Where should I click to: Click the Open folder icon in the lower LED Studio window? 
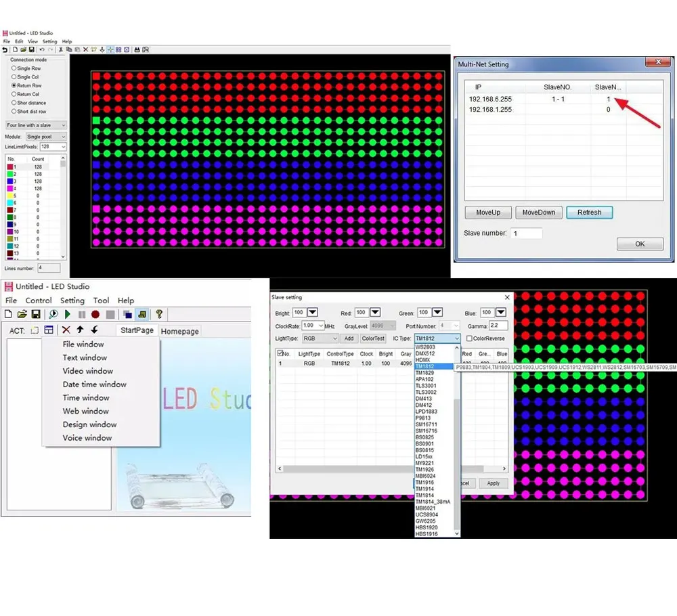tap(22, 314)
